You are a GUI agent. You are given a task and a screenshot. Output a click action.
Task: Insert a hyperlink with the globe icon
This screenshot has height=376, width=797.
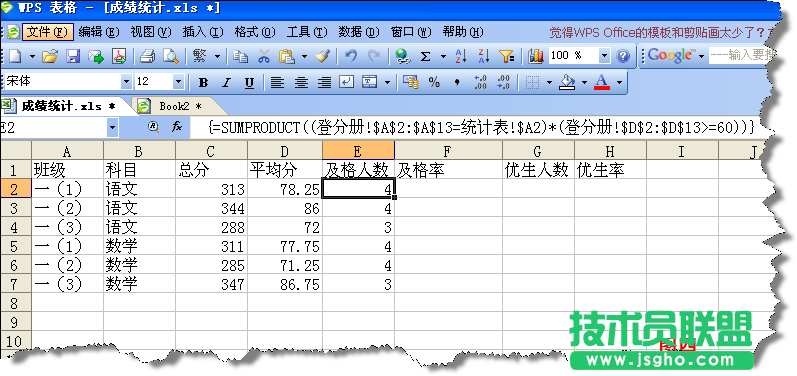point(403,56)
